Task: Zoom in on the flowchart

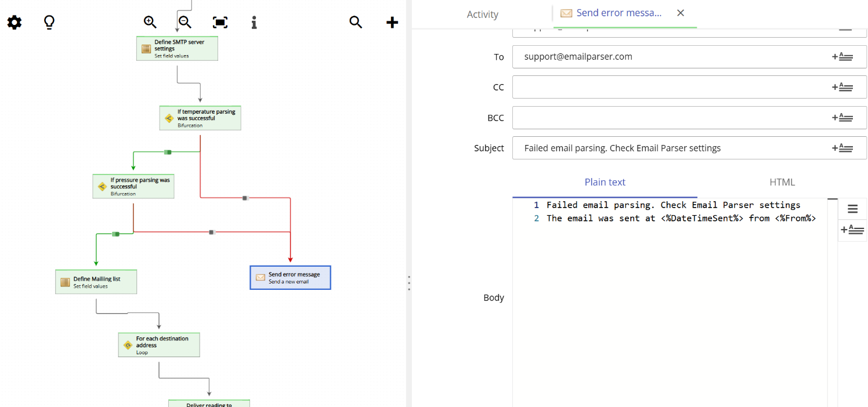Action: (x=150, y=22)
